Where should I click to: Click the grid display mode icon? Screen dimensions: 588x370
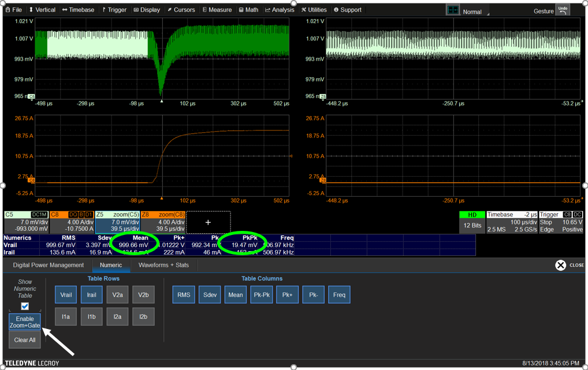click(453, 10)
